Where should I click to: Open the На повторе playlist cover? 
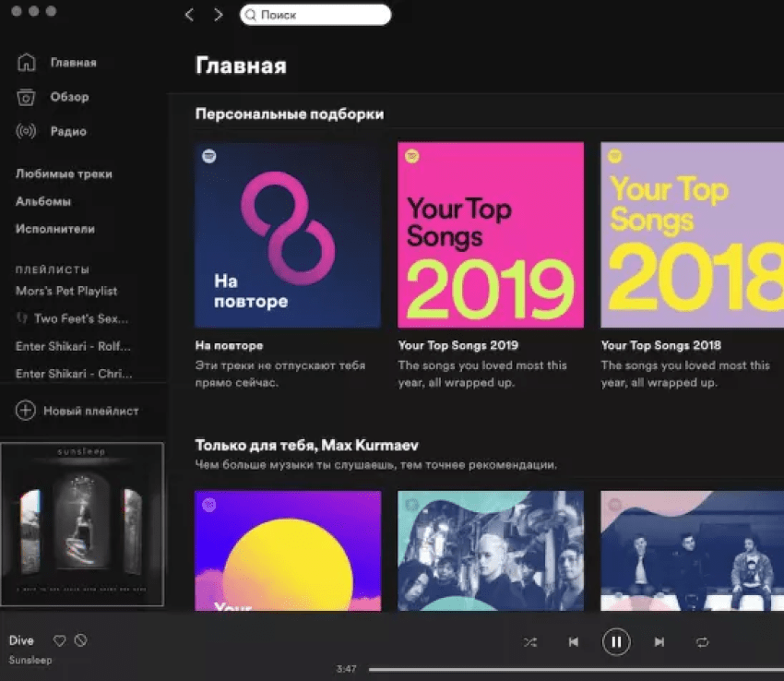(x=288, y=235)
